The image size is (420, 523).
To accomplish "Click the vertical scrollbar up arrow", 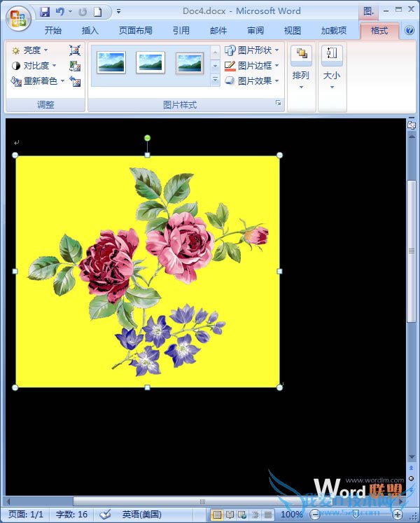I will click(x=412, y=137).
